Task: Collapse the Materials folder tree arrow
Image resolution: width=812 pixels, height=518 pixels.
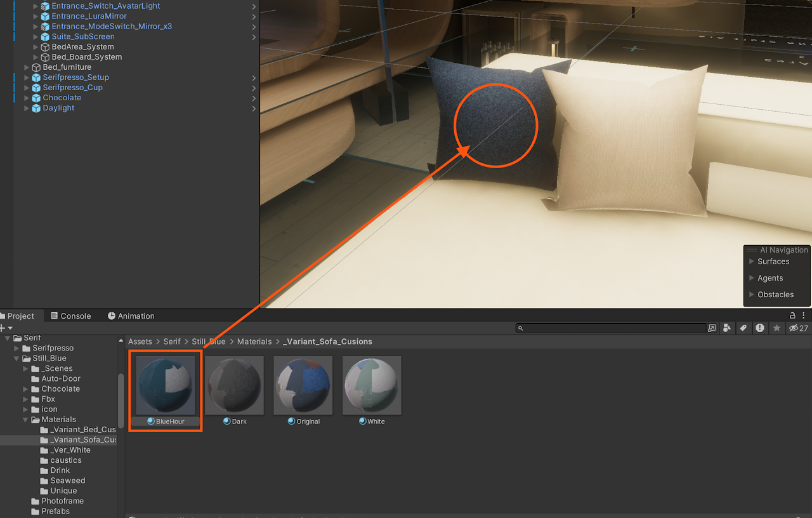Action: (26, 420)
